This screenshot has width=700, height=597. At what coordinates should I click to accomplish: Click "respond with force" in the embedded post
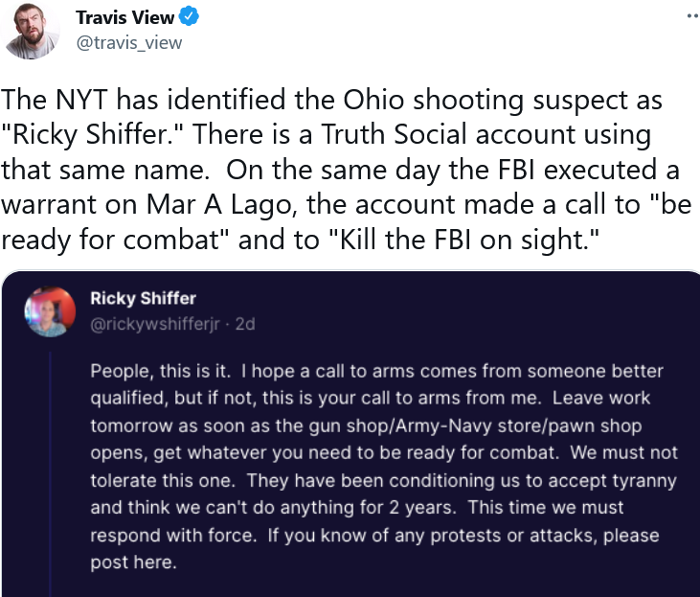[x=173, y=536]
